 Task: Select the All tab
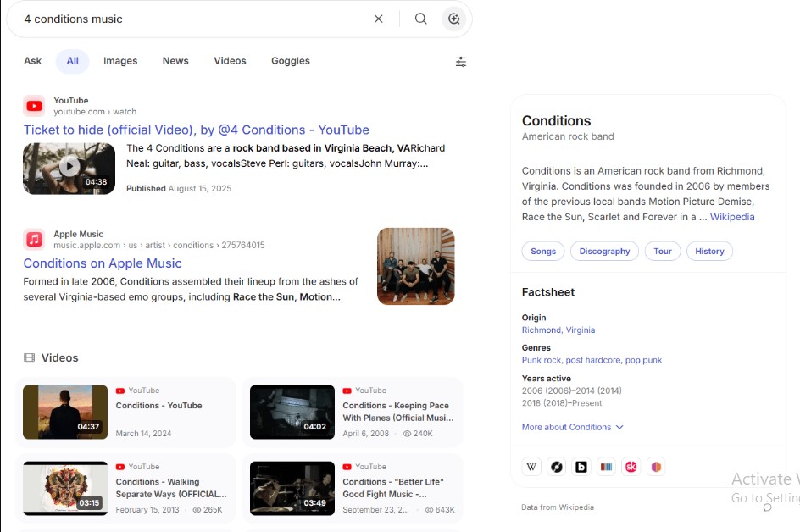[x=72, y=61]
